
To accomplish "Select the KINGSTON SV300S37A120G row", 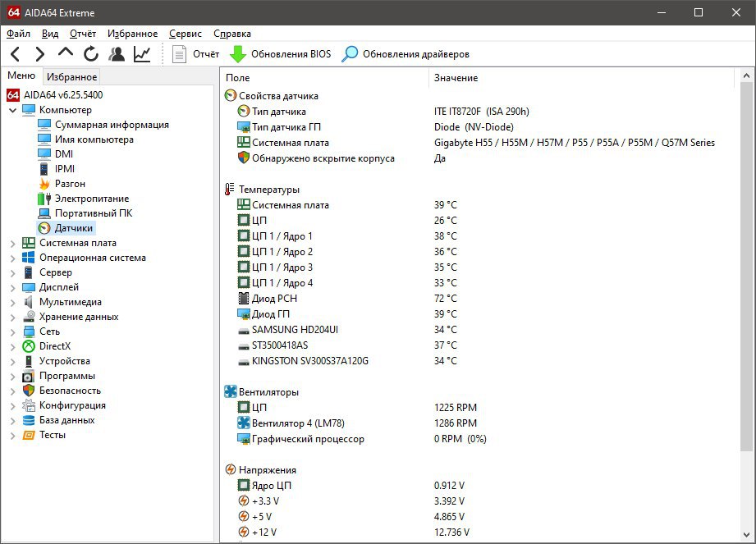I will [x=310, y=361].
